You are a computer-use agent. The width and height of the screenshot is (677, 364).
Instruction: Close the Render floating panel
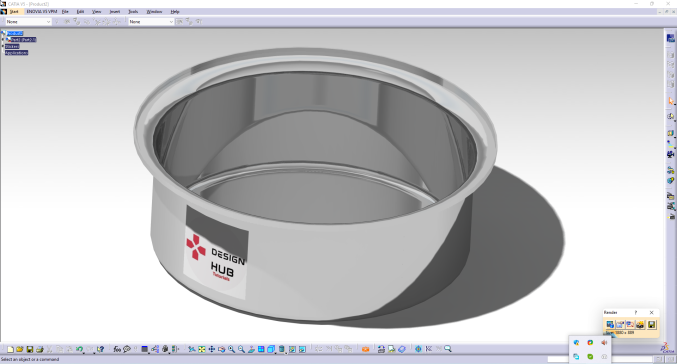pyautogui.click(x=652, y=313)
